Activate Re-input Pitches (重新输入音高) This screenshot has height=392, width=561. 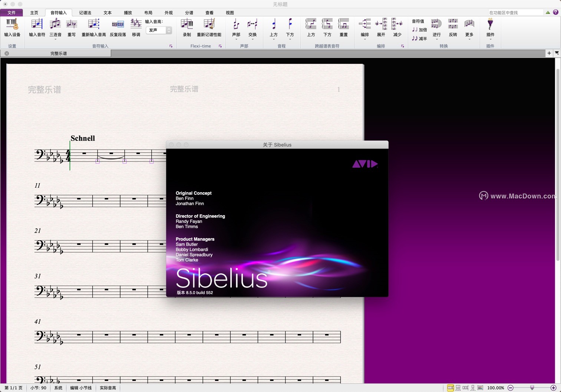[x=94, y=27]
